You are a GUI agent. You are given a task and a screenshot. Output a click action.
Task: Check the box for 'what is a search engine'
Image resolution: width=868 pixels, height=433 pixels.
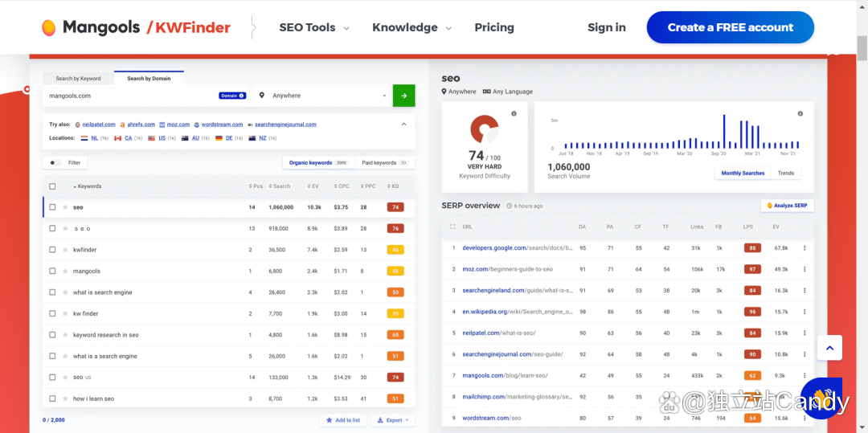[52, 356]
